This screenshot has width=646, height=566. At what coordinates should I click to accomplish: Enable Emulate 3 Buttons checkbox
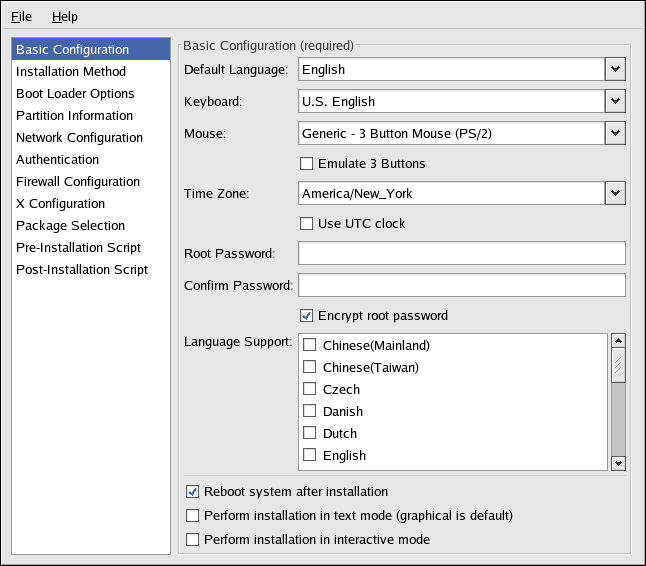point(307,164)
